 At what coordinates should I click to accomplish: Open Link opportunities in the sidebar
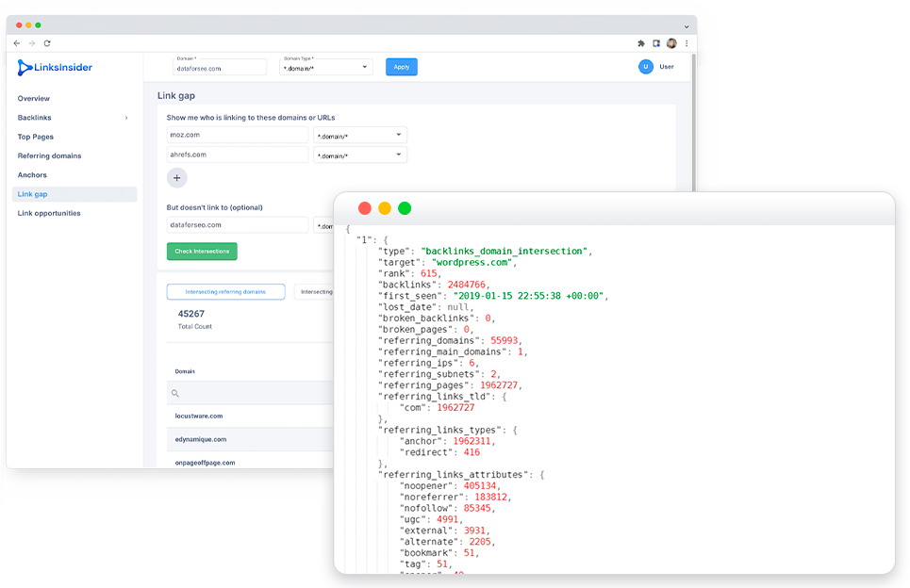(49, 213)
